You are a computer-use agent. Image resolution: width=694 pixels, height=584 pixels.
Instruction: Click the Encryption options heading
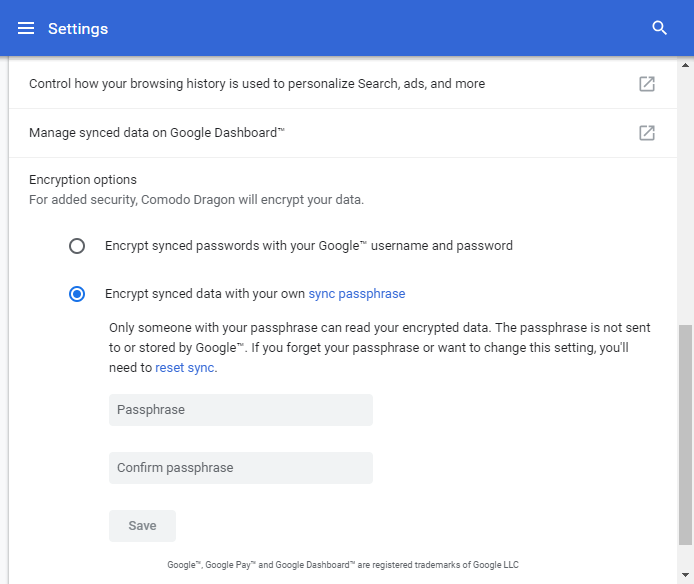tap(83, 180)
